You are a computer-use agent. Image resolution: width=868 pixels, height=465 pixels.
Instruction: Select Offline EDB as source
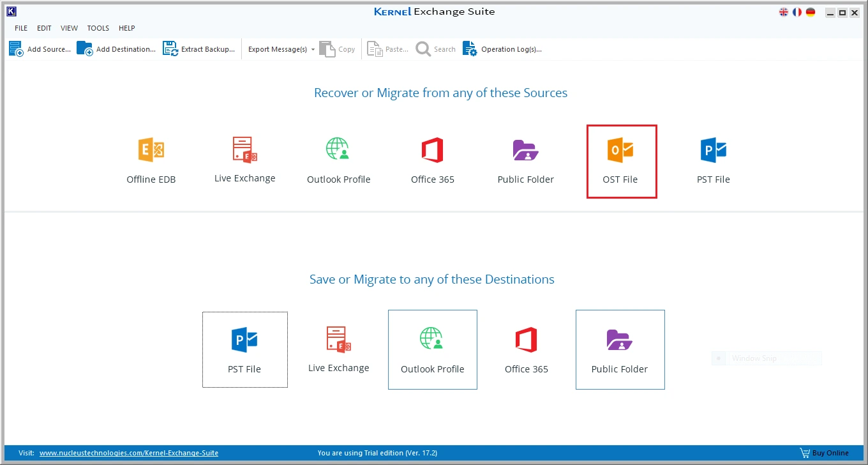tap(151, 161)
